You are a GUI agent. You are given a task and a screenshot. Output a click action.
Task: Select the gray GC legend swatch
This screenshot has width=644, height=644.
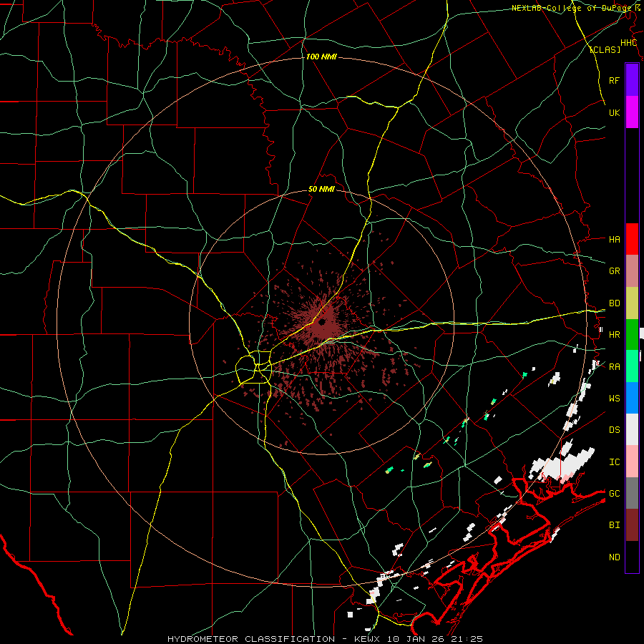click(x=632, y=493)
